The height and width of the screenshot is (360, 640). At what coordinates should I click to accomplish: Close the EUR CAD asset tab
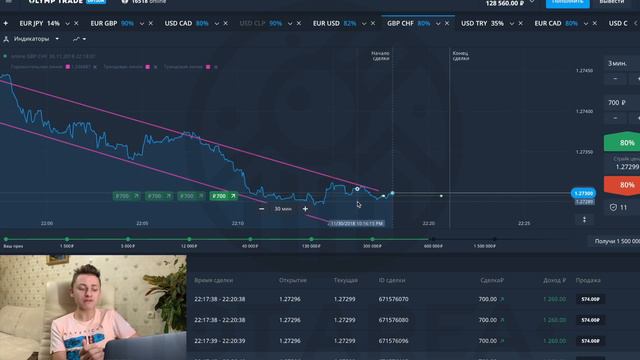tap(595, 24)
